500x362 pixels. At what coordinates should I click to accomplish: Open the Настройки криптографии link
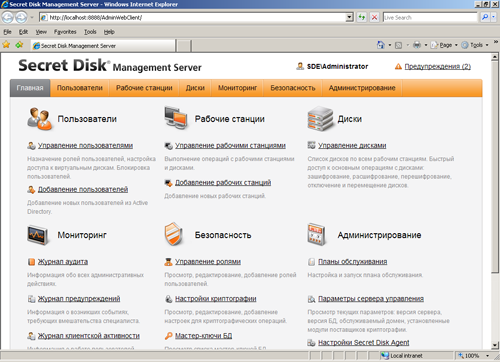216,299
